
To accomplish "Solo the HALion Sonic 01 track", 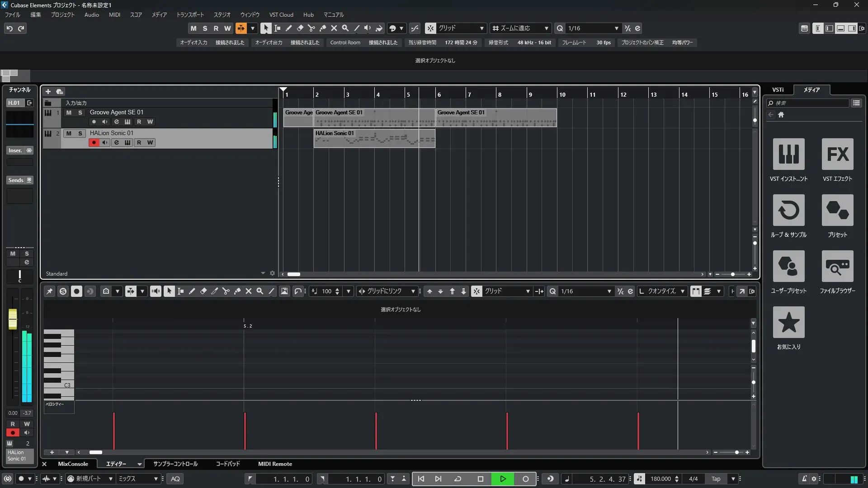I will tap(80, 133).
